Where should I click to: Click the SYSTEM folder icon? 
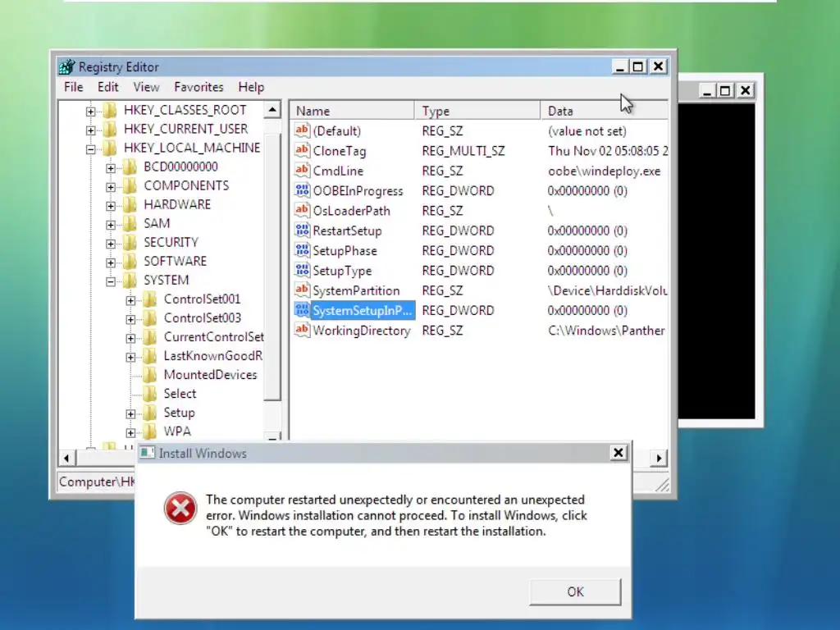click(x=130, y=280)
